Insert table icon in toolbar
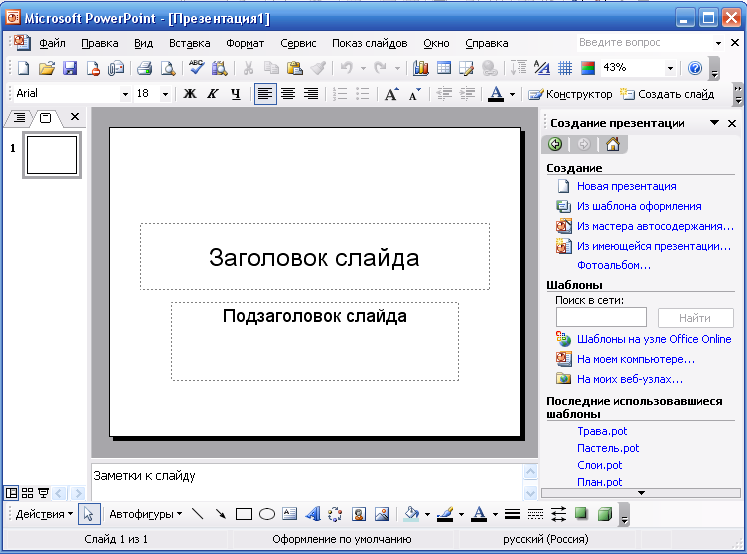Screen dimensions: 747x554 coord(444,68)
